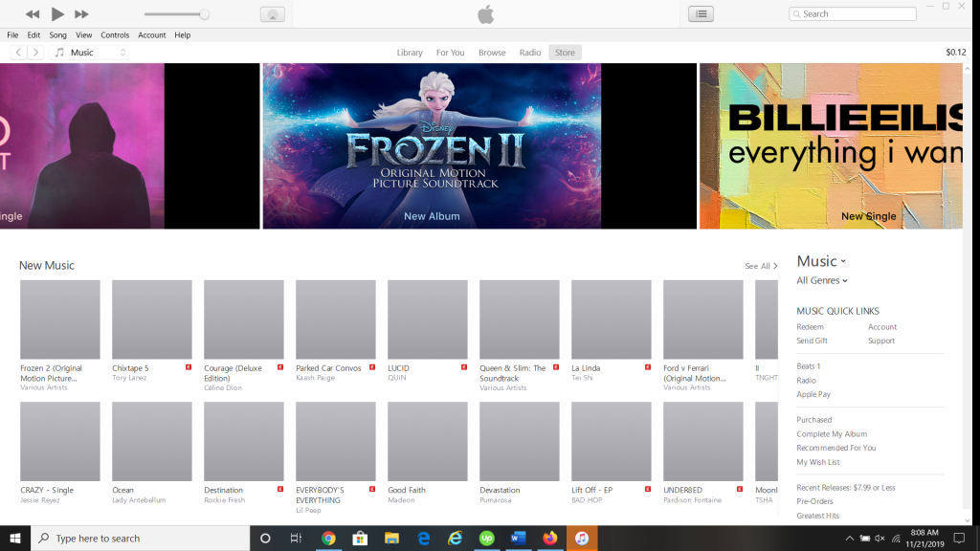Open the Redeem quick link
The image size is (980, 551).
pyautogui.click(x=810, y=327)
